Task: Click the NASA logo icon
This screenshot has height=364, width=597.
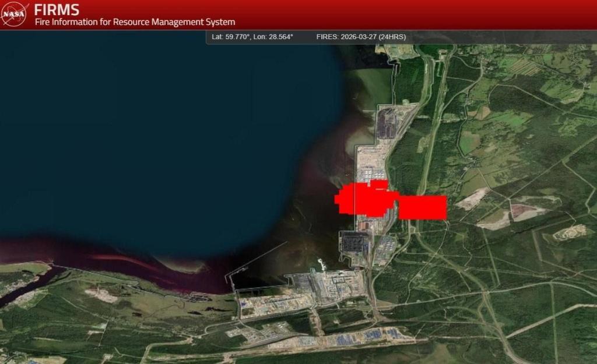Action: coord(15,15)
